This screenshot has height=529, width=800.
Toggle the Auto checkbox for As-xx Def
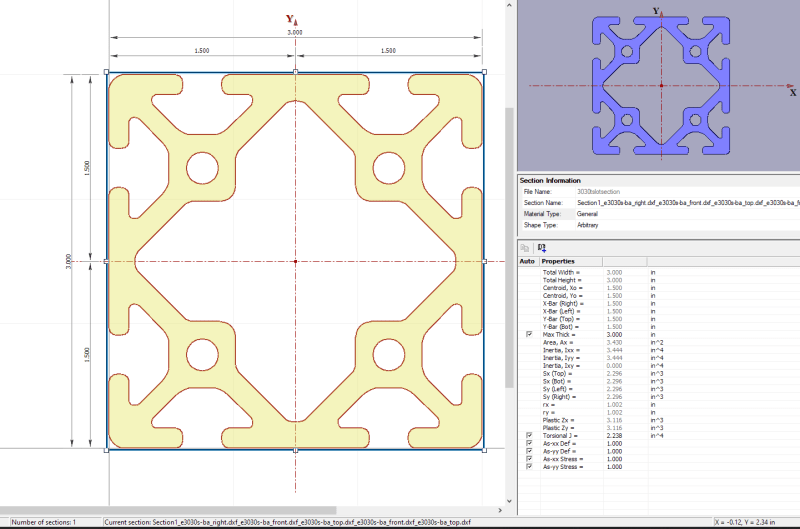click(x=529, y=443)
